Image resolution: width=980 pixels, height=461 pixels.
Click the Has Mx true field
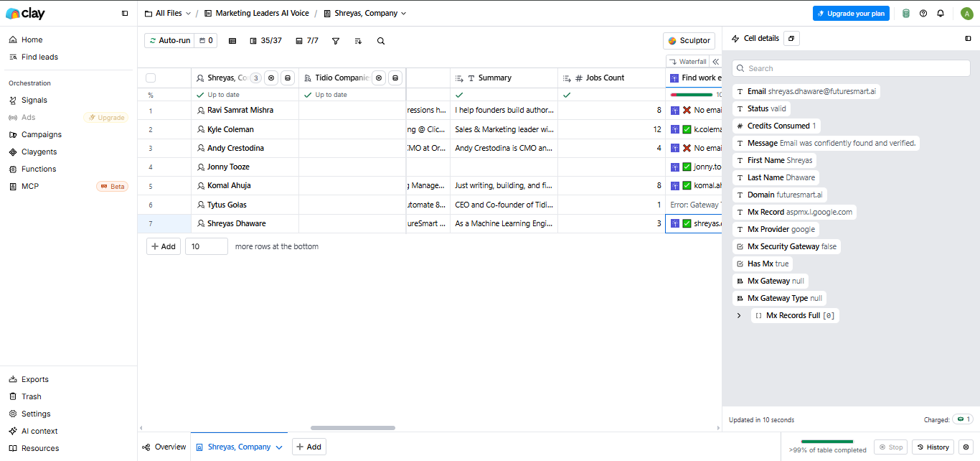pos(762,264)
